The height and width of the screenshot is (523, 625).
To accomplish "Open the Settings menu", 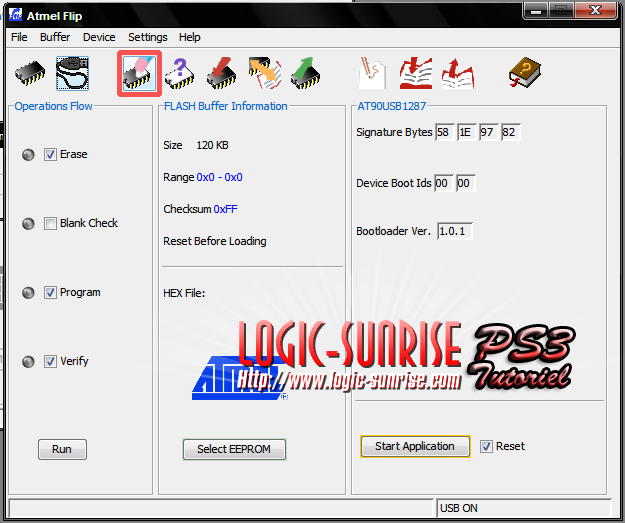I will pos(147,37).
